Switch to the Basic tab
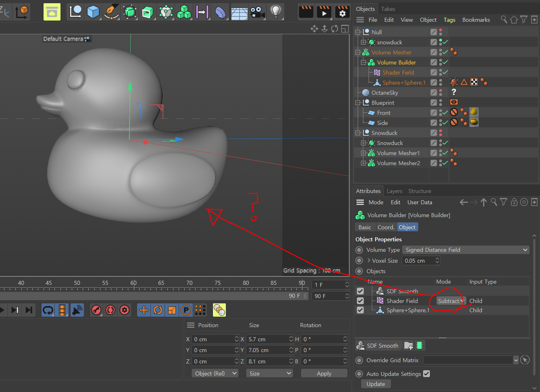The height and width of the screenshot is (392, 540). coord(365,227)
